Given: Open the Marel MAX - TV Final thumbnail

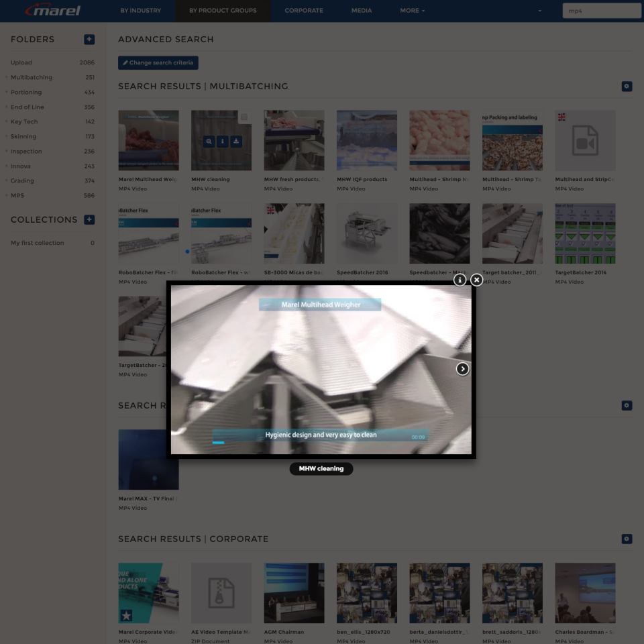Looking at the screenshot, I should (149, 460).
